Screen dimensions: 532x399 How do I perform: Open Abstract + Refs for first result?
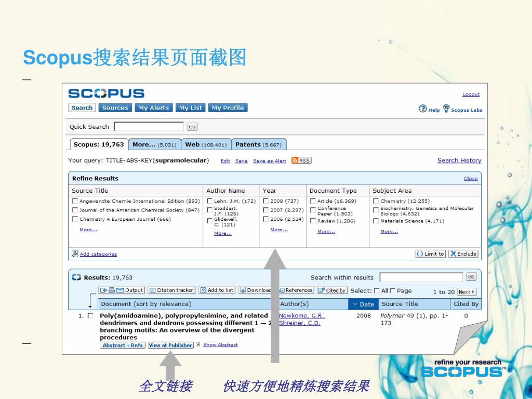point(123,345)
